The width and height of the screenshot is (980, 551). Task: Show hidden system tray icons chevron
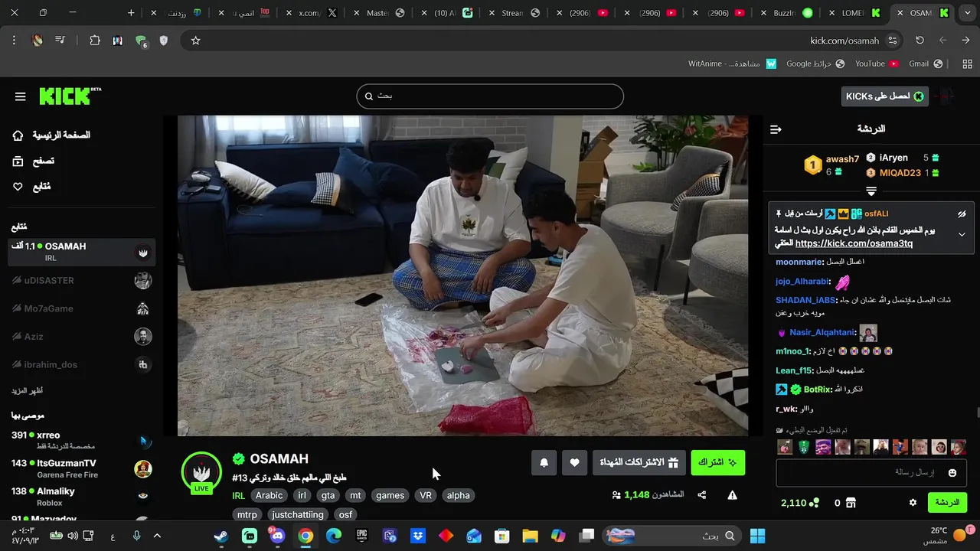tap(157, 536)
